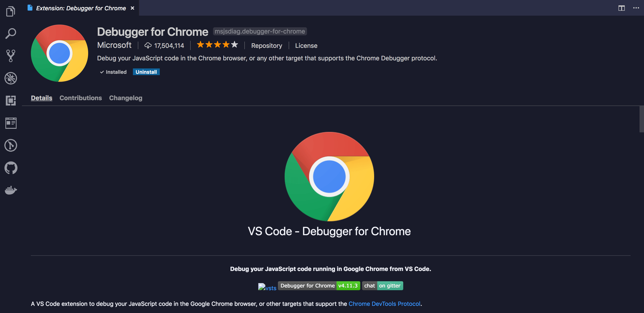644x313 pixels.
Task: View the extension License
Action: pyautogui.click(x=306, y=45)
